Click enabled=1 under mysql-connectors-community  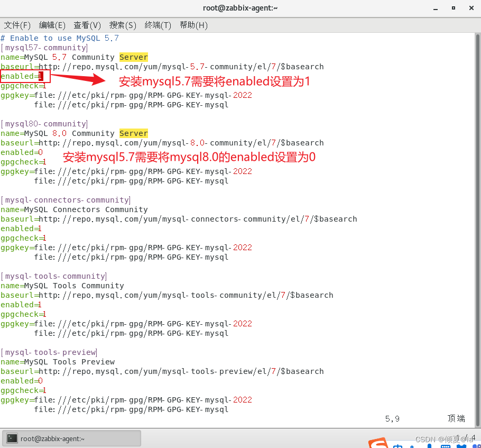coord(21,228)
